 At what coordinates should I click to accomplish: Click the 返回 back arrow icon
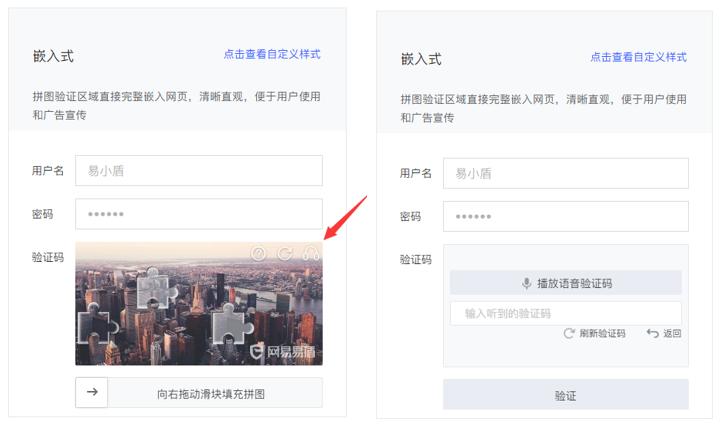click(652, 333)
